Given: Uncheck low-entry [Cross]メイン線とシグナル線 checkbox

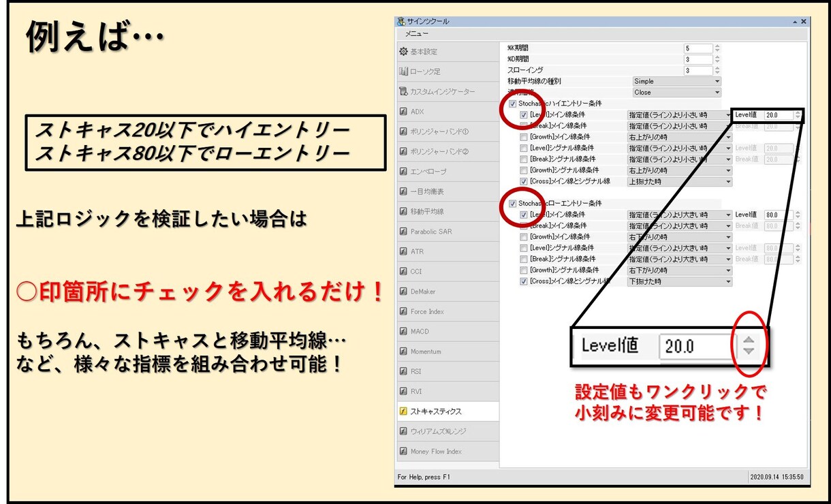Looking at the screenshot, I should click(523, 281).
